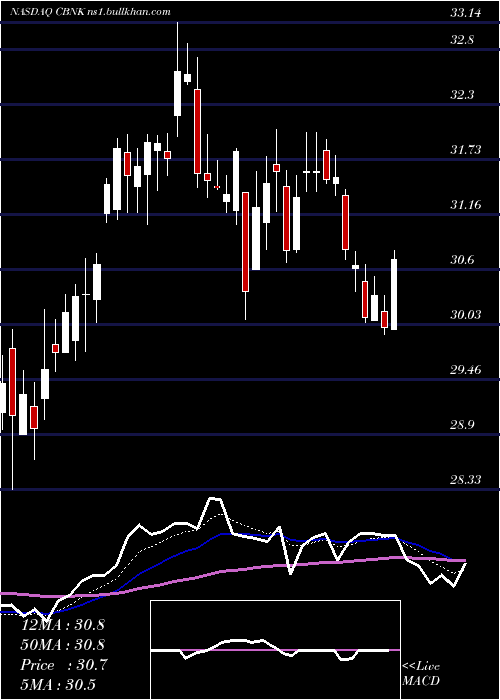Click the last white candlestick on the right
The image size is (500, 700).
point(394,290)
